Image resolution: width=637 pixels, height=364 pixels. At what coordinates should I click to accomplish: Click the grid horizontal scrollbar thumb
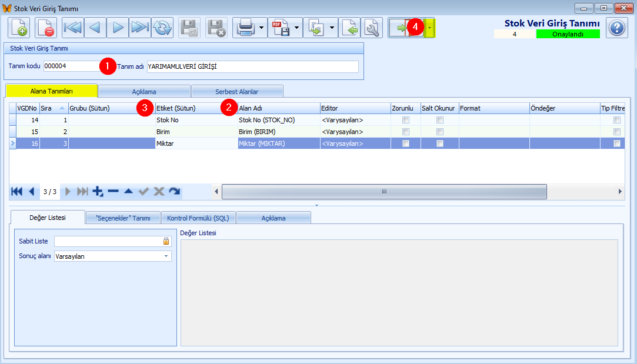coord(384,191)
